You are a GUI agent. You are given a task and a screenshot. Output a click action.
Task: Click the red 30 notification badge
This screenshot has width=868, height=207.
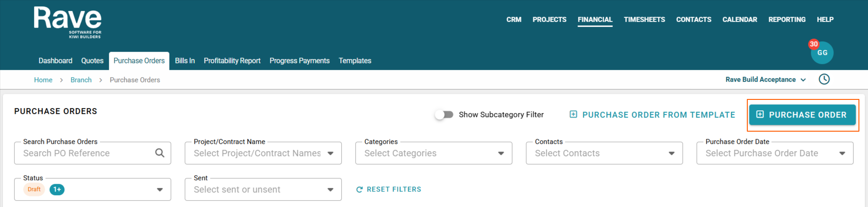(814, 44)
